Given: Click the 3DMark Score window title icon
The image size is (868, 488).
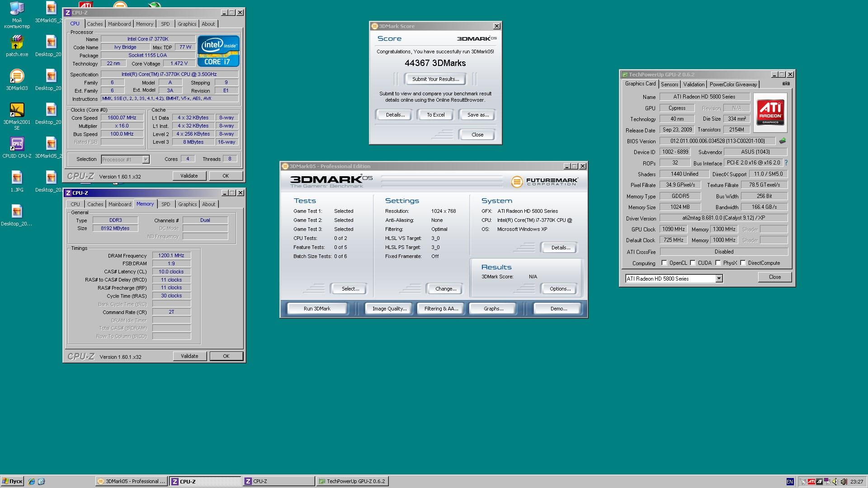Looking at the screenshot, I should point(374,26).
